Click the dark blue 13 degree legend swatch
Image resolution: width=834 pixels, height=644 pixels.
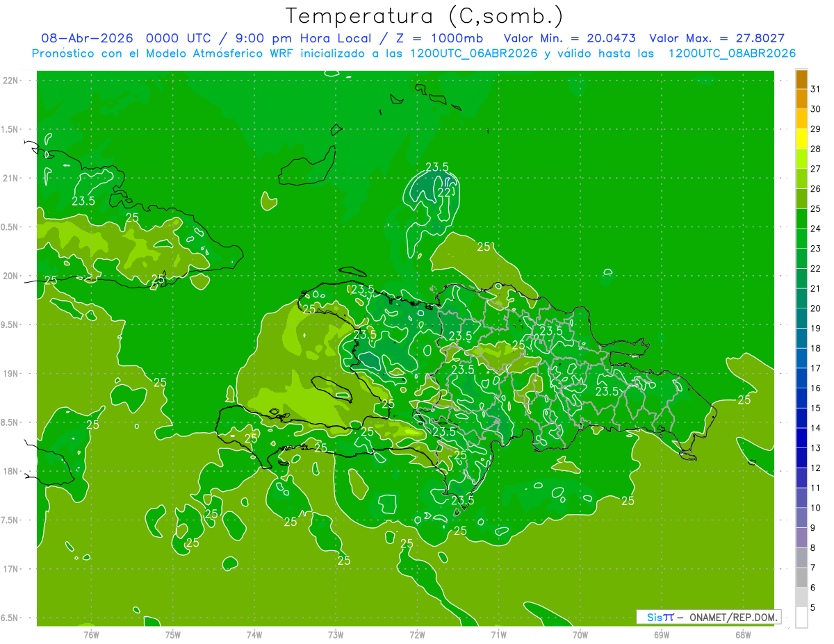801,438
